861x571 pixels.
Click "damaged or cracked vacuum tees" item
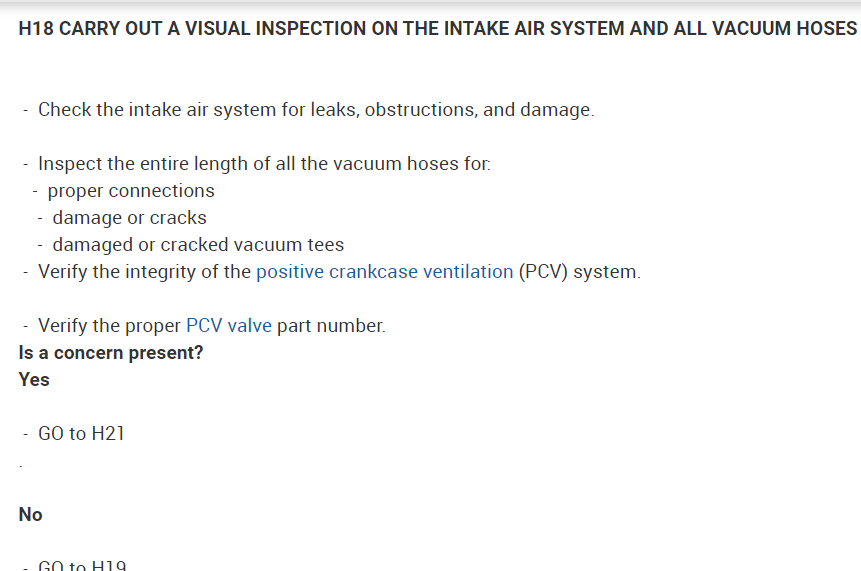click(198, 245)
